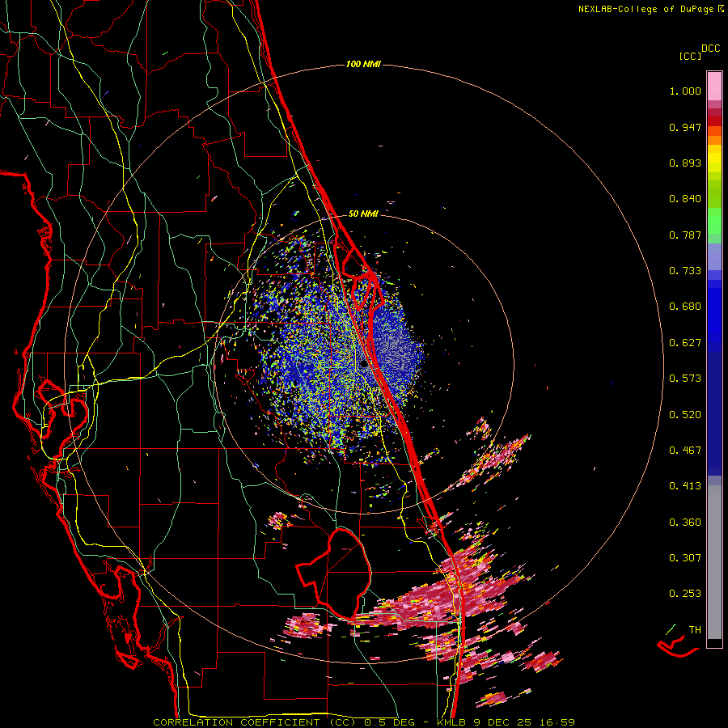728x728 pixels.
Task: Click the 0.947 legend value
Action: 685,127
